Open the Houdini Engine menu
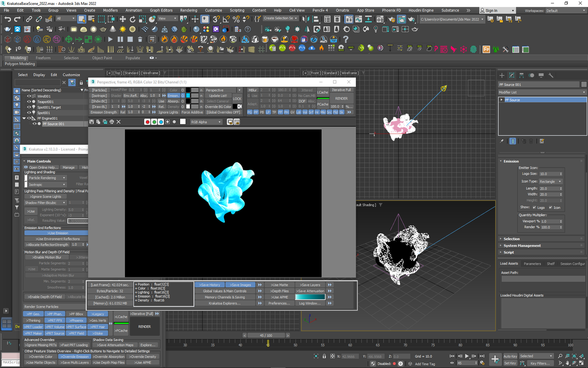The width and height of the screenshot is (588, 368). [x=421, y=10]
